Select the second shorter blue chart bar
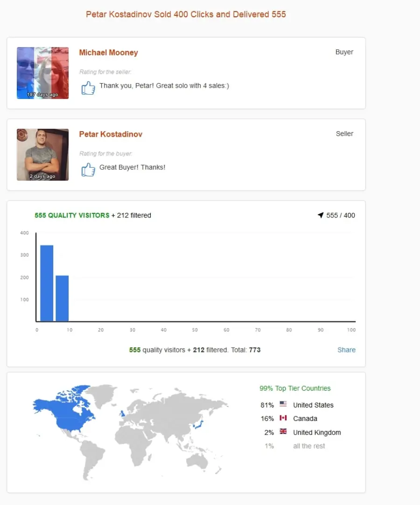 click(62, 299)
